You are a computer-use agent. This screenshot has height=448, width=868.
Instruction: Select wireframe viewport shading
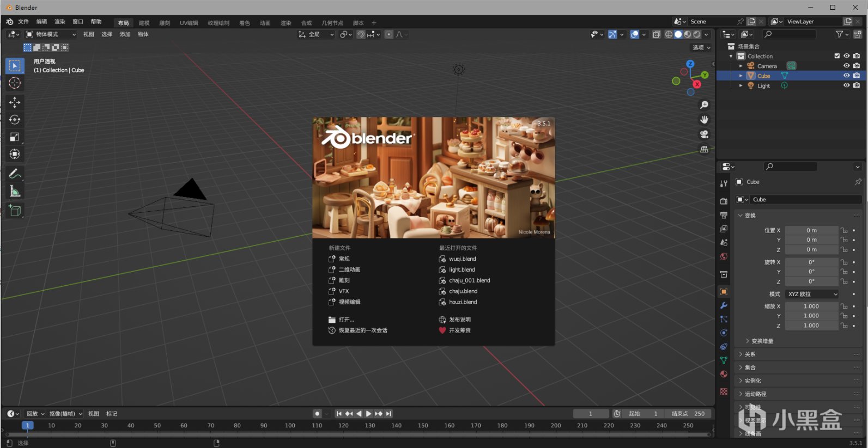[669, 34]
